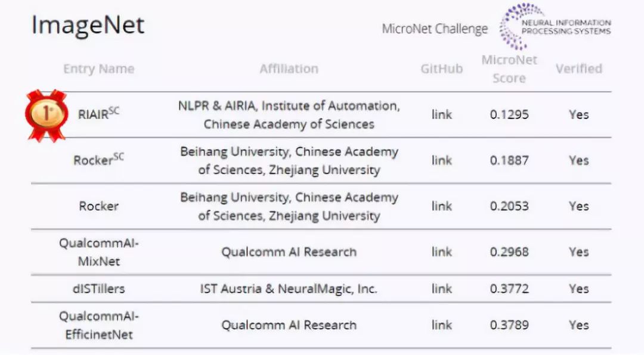The image size is (644, 355).
Task: Click the Affiliation column header
Action: [x=289, y=69]
